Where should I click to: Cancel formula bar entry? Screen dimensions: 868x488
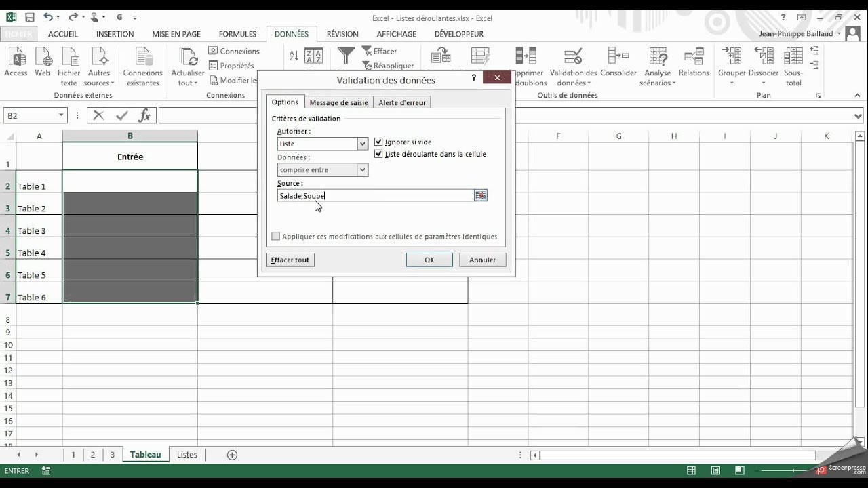coord(98,116)
